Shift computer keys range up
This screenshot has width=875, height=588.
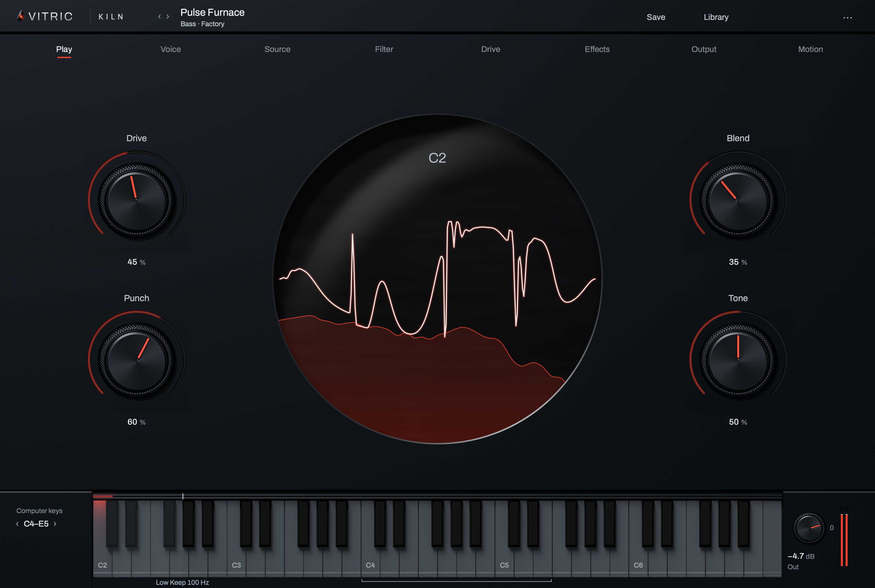55,524
